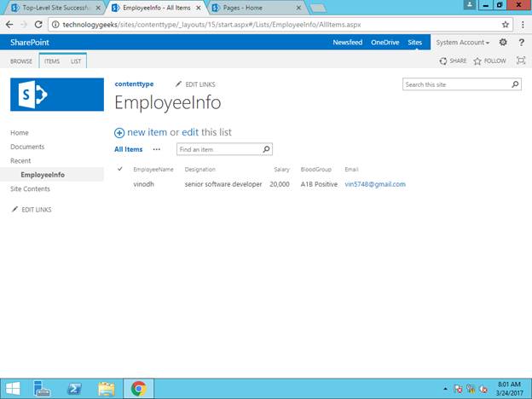Image resolution: width=532 pixels, height=399 pixels.
Task: Click the A1B Positive cell
Action: 319,184
